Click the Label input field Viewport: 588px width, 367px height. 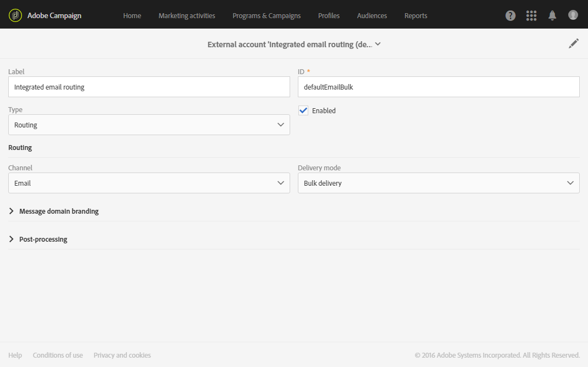[149, 87]
